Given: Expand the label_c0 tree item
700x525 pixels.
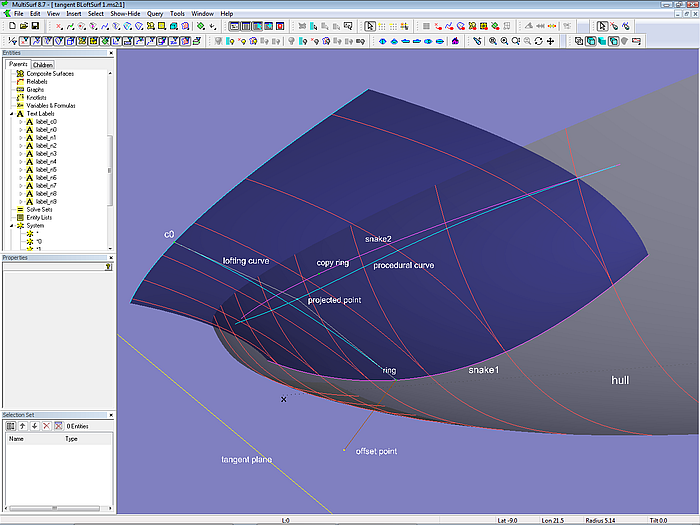Looking at the screenshot, I should (x=20, y=122).
